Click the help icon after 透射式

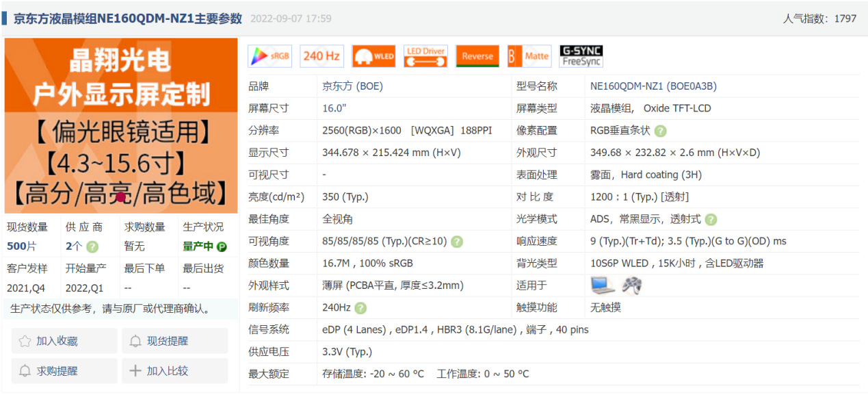coord(711,220)
